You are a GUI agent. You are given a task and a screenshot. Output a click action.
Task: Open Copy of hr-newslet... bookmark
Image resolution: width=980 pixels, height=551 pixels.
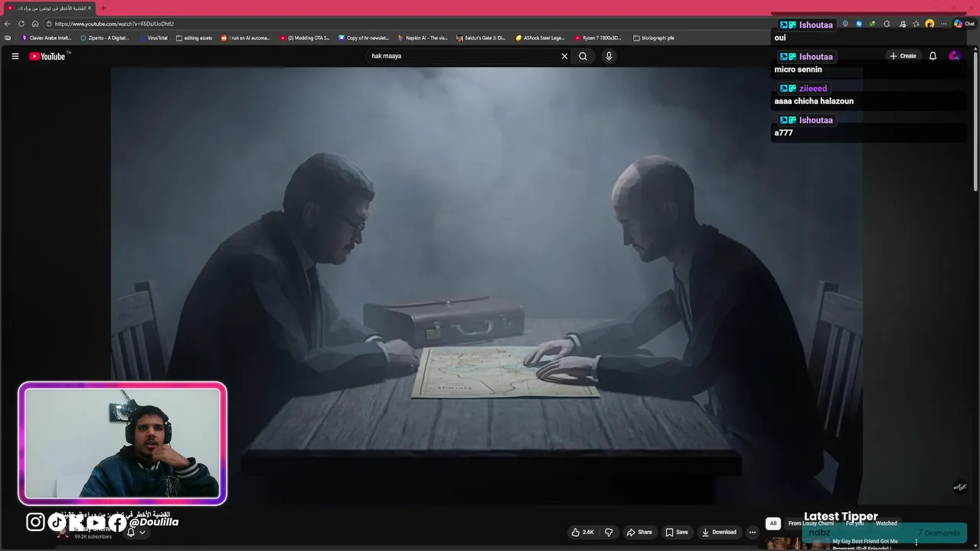364,37
